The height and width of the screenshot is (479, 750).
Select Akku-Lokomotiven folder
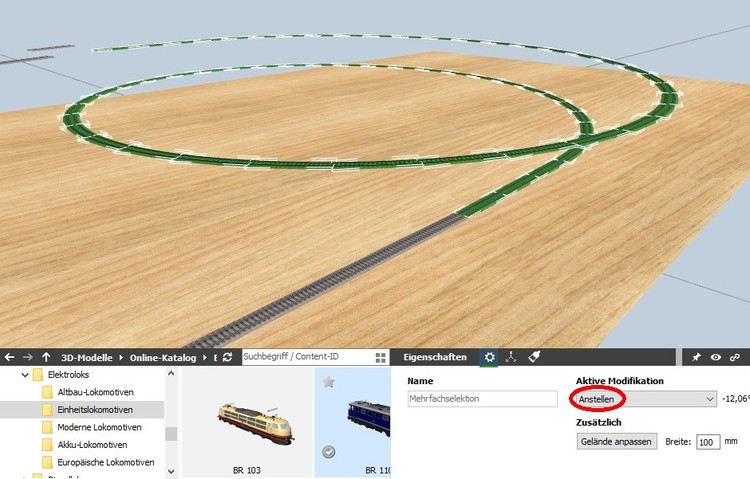pyautogui.click(x=92, y=445)
